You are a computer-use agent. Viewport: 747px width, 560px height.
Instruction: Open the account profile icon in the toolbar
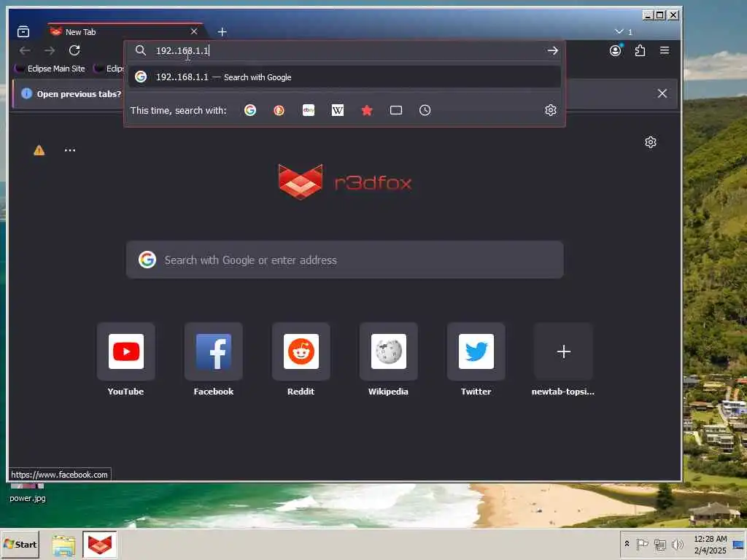(x=616, y=50)
